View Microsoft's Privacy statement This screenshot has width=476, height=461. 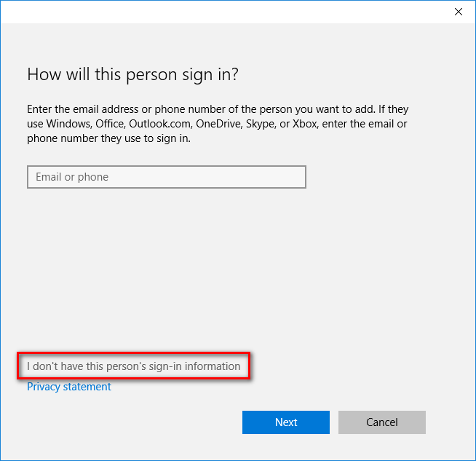click(69, 387)
